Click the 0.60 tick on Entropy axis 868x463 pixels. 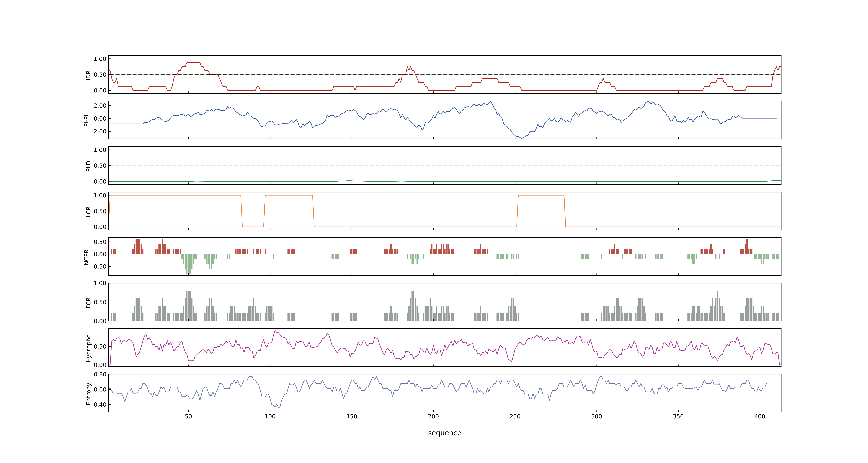[100, 389]
